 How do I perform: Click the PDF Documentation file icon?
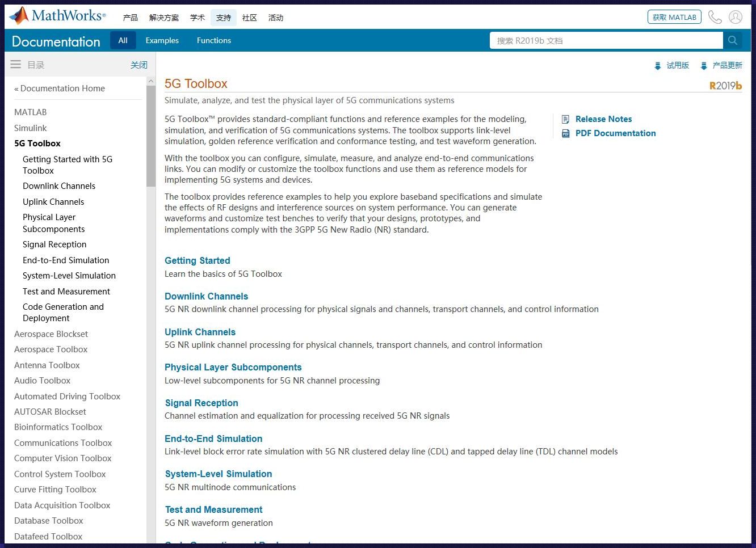click(x=565, y=133)
